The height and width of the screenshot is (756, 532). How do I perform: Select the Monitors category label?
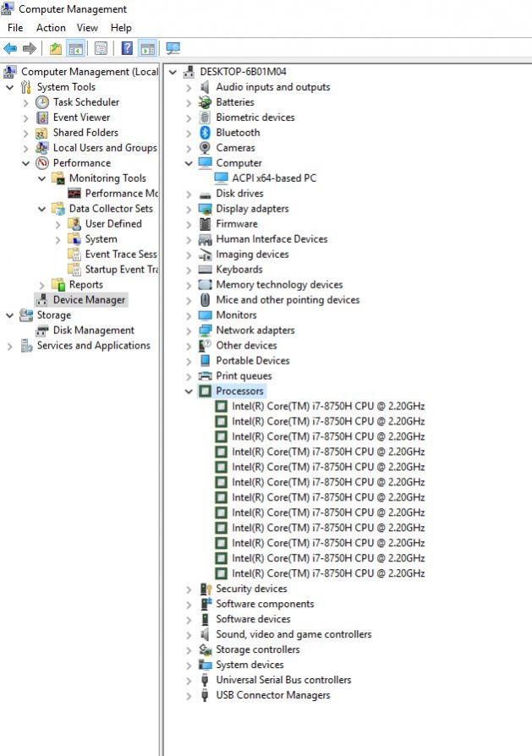[236, 315]
